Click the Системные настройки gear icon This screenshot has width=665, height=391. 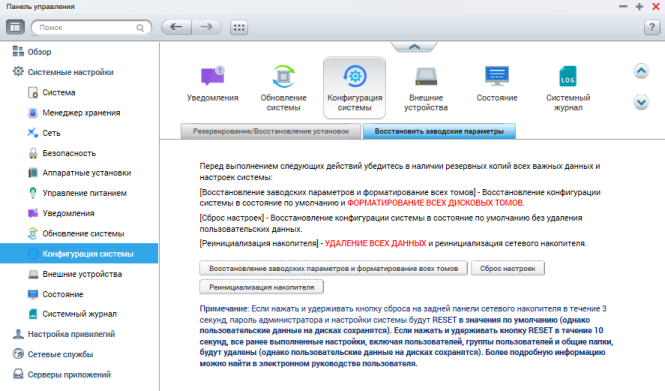(18, 71)
